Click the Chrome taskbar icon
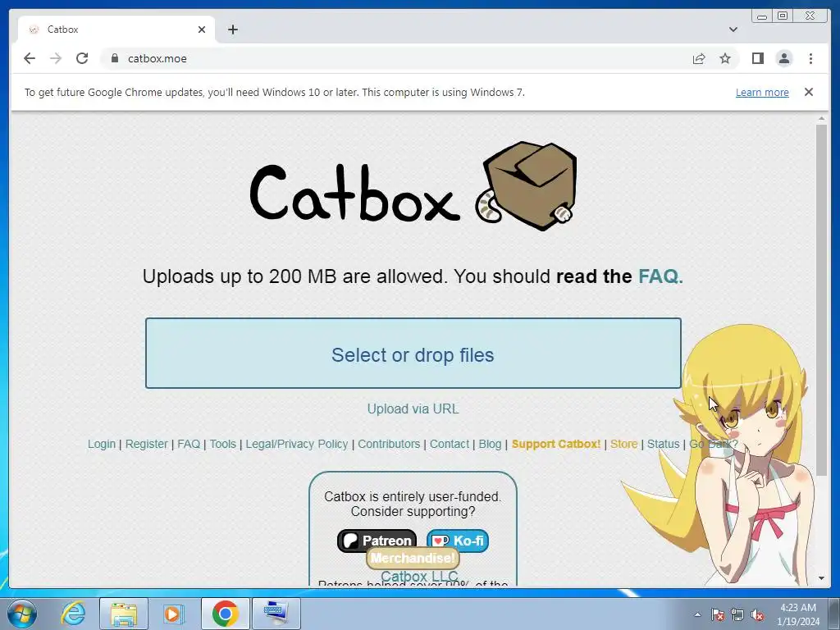 point(225,614)
